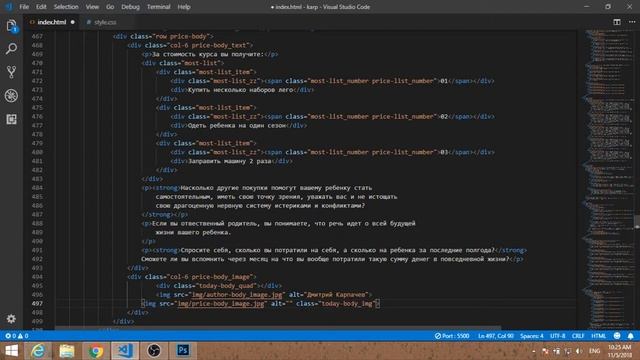Image resolution: width=640 pixels, height=360 pixels.
Task: Change the CRLF line ending setting
Action: (x=578, y=336)
